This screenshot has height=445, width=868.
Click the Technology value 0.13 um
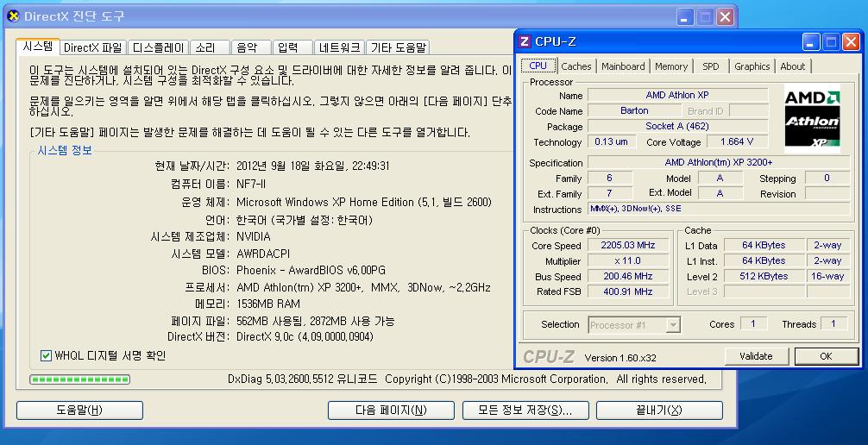pyautogui.click(x=611, y=141)
